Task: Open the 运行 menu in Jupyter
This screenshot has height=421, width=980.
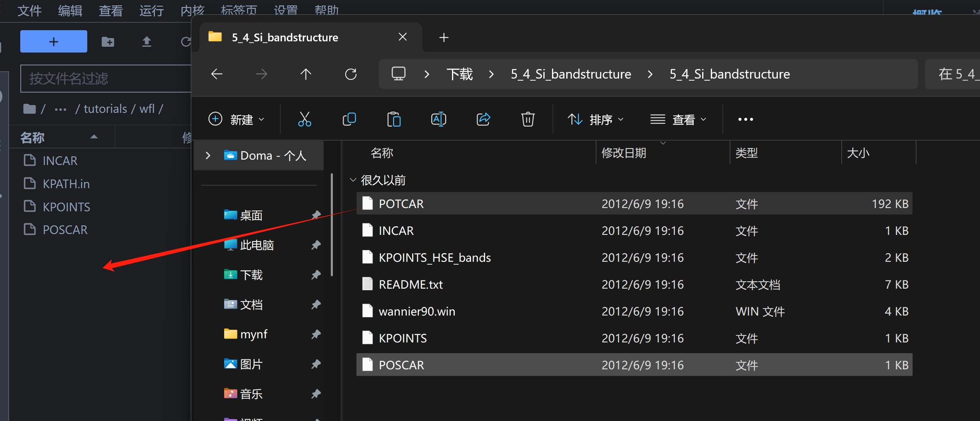Action: [151, 10]
